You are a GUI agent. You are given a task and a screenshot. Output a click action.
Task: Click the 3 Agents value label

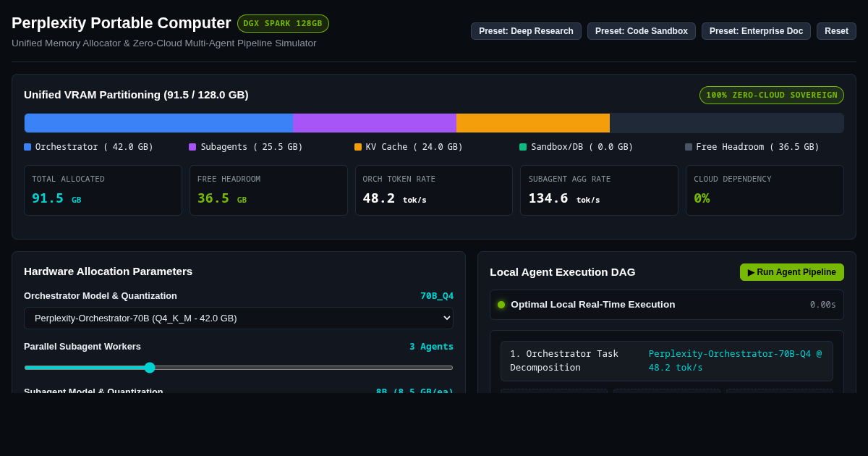point(431,346)
